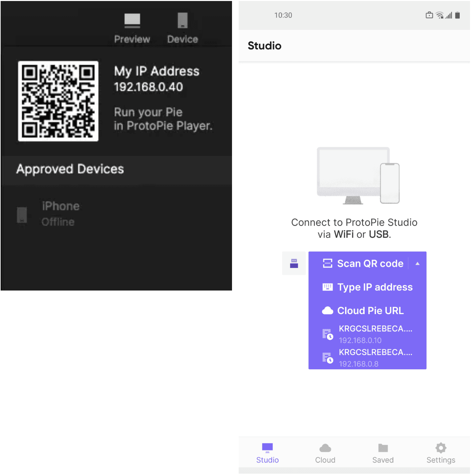
Task: Choose Cloud Pie URL option
Action: (367, 310)
